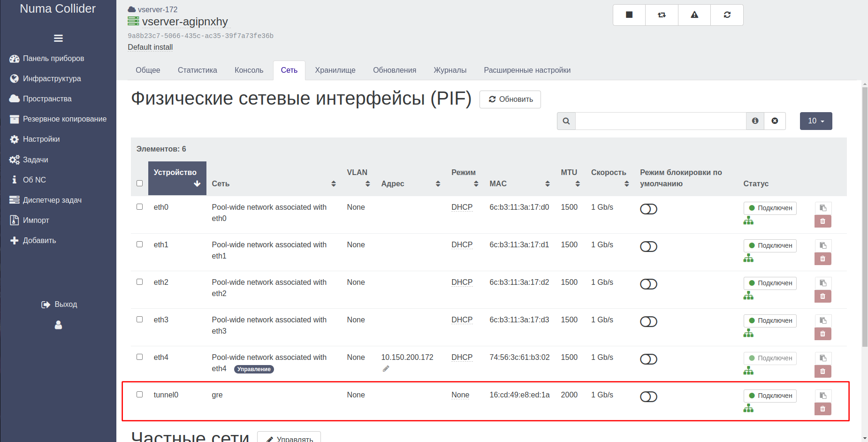Click the host server icon beside vserver-agipnxhy

coord(133,22)
